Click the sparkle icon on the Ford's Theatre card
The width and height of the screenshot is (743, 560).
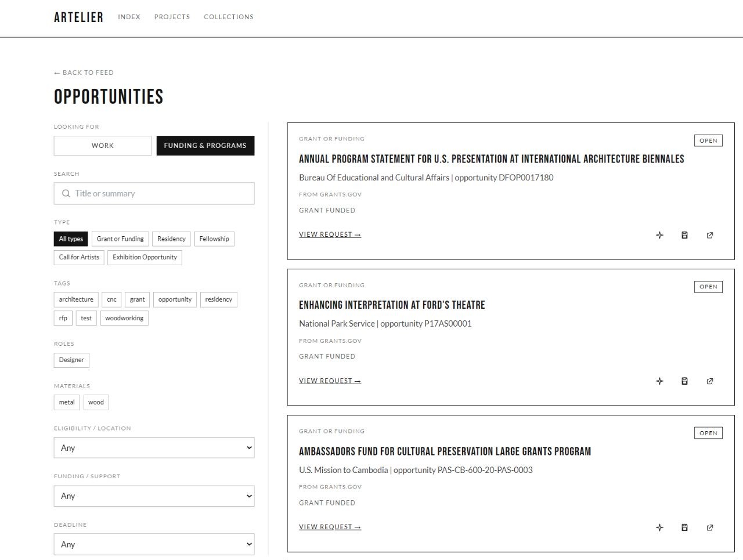click(x=659, y=381)
